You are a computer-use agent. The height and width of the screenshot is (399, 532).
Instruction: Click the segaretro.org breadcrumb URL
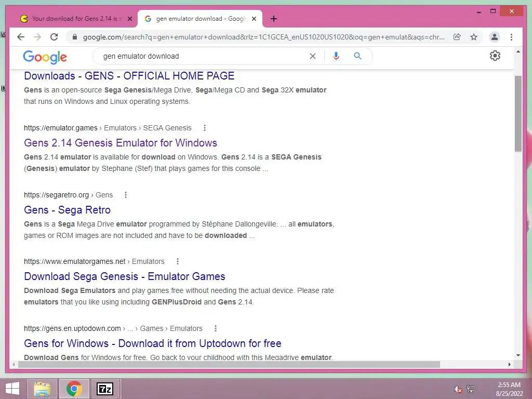coord(56,195)
